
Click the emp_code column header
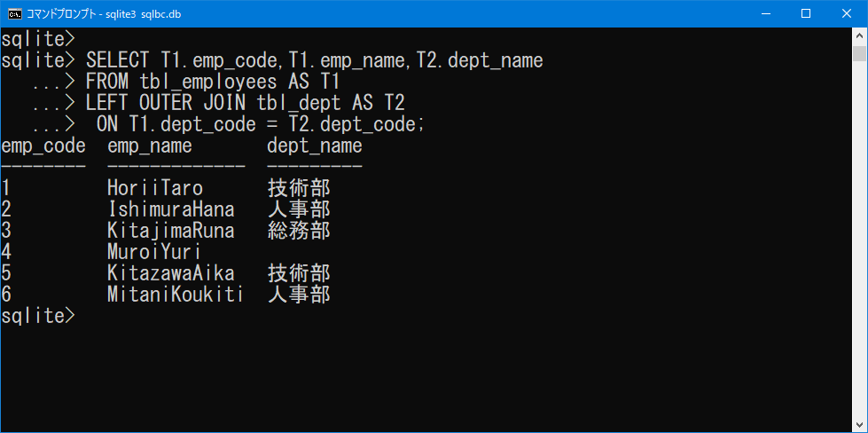43,146
